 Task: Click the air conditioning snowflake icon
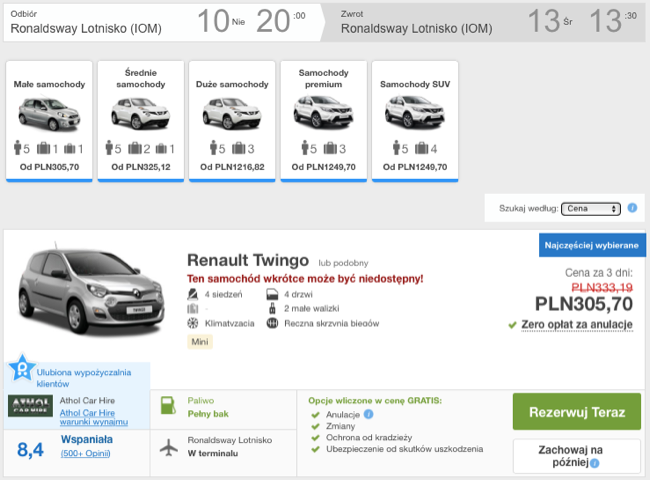[192, 323]
